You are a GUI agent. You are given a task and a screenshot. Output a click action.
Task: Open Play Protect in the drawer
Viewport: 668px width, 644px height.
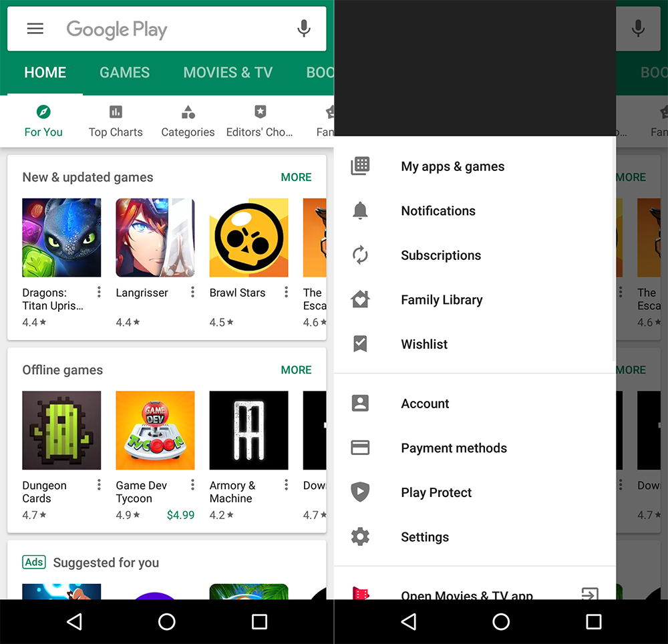(x=475, y=492)
